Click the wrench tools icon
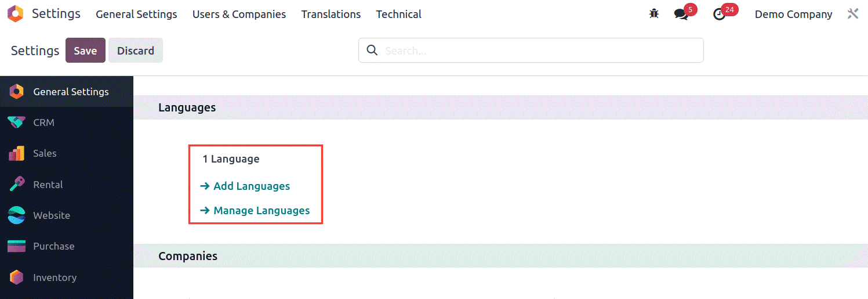Image resolution: width=868 pixels, height=299 pixels. coord(852,14)
